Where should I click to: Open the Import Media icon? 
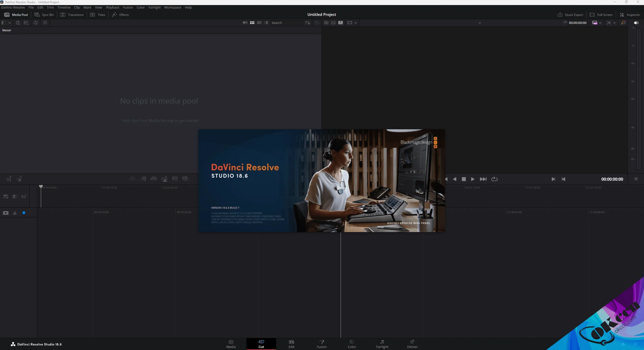click(18, 23)
